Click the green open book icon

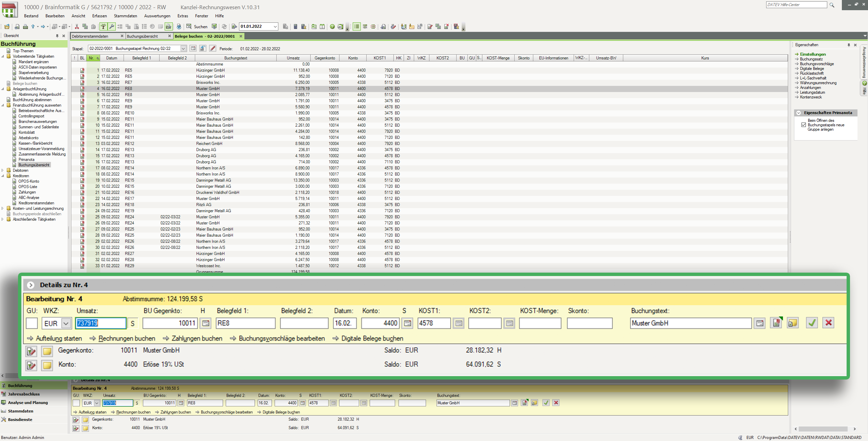[x=322, y=26]
